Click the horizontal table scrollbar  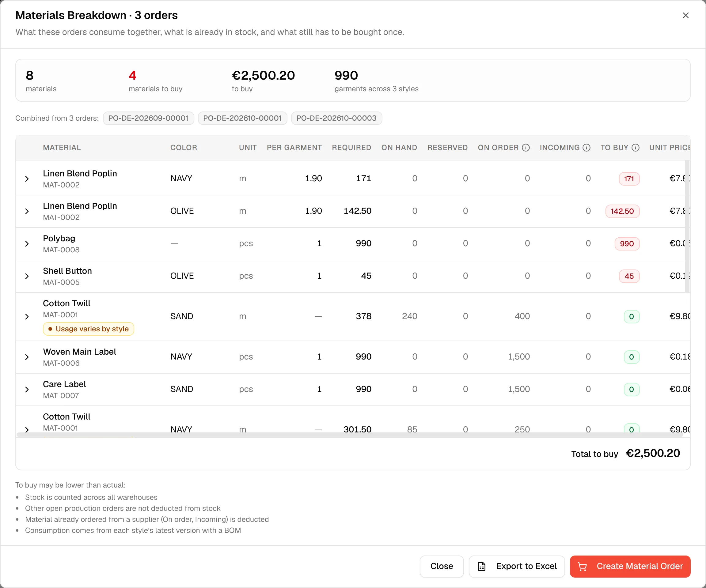[350, 435]
